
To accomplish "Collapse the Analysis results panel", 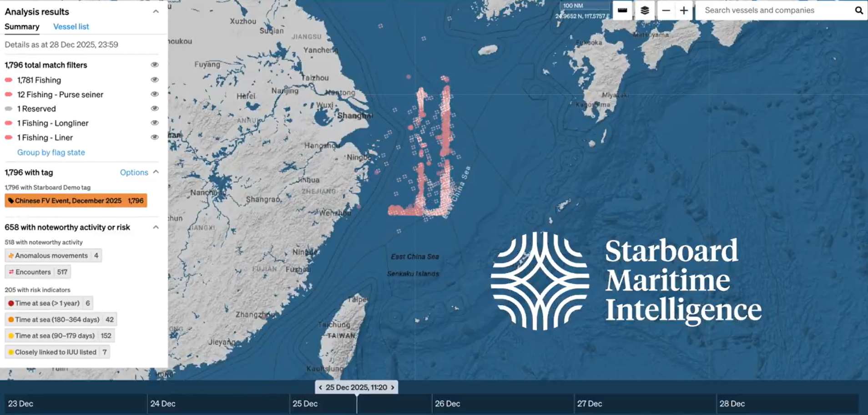I will (156, 11).
